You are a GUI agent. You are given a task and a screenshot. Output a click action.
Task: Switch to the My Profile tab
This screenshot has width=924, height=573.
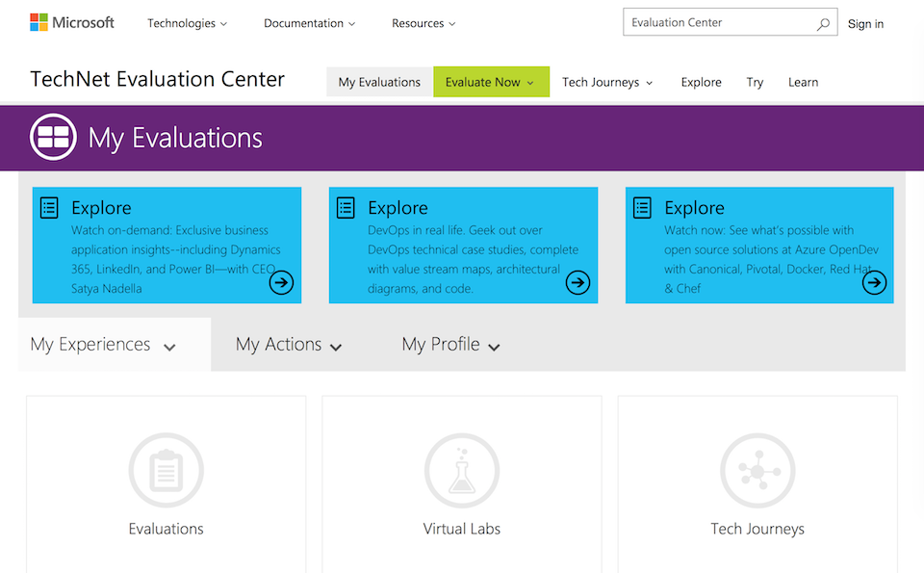[450, 345]
